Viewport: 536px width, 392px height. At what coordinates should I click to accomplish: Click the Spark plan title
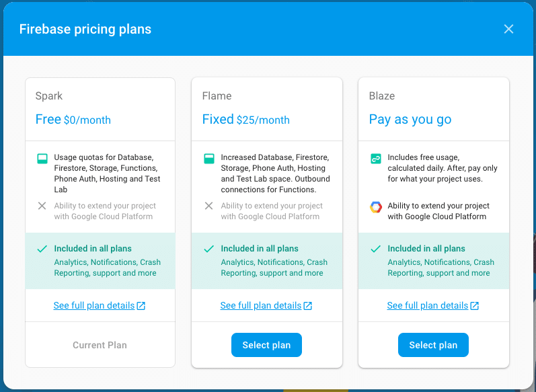49,96
